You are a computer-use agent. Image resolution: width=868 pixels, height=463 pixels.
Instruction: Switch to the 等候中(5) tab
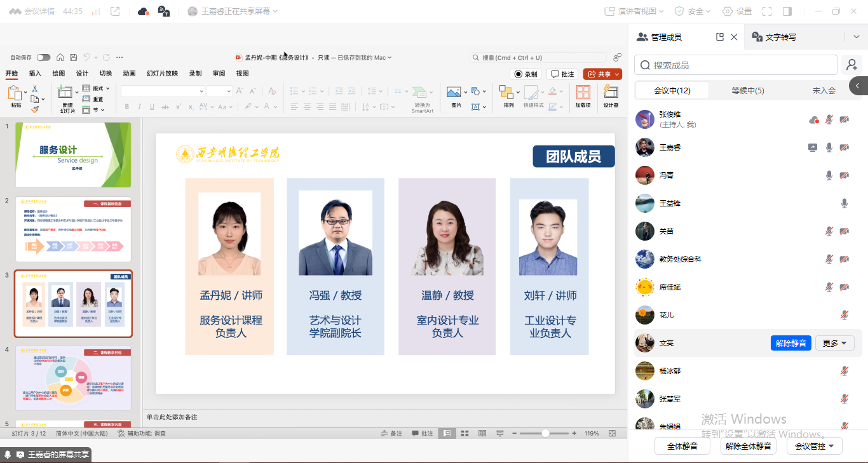tap(747, 91)
